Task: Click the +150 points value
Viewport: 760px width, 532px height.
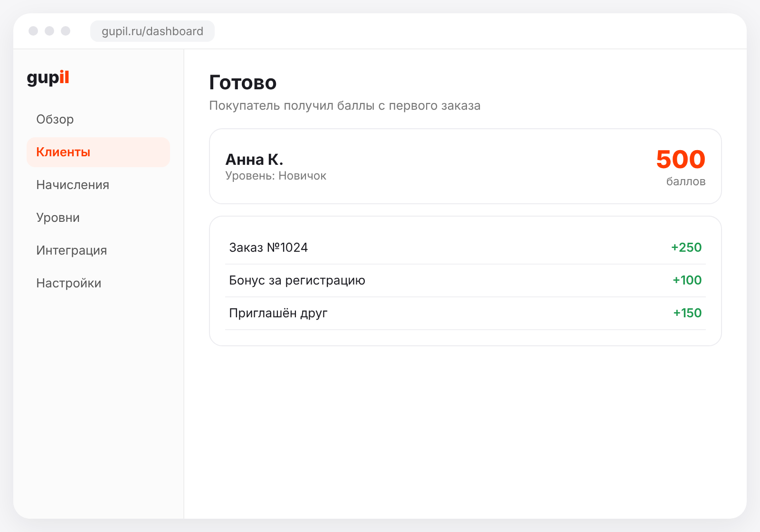Action: pyautogui.click(x=687, y=313)
